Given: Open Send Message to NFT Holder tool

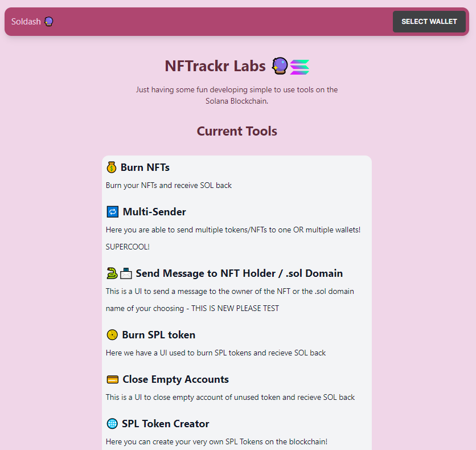Looking at the screenshot, I should click(239, 273).
